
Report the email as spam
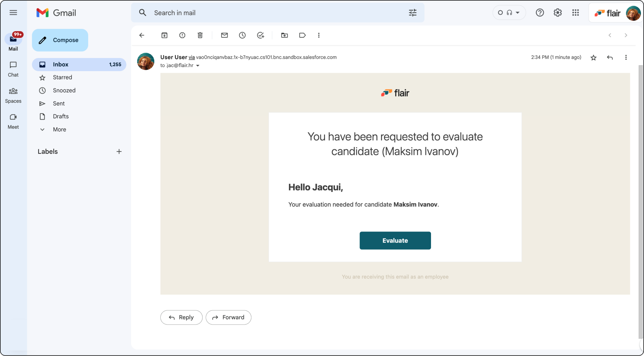pos(182,35)
